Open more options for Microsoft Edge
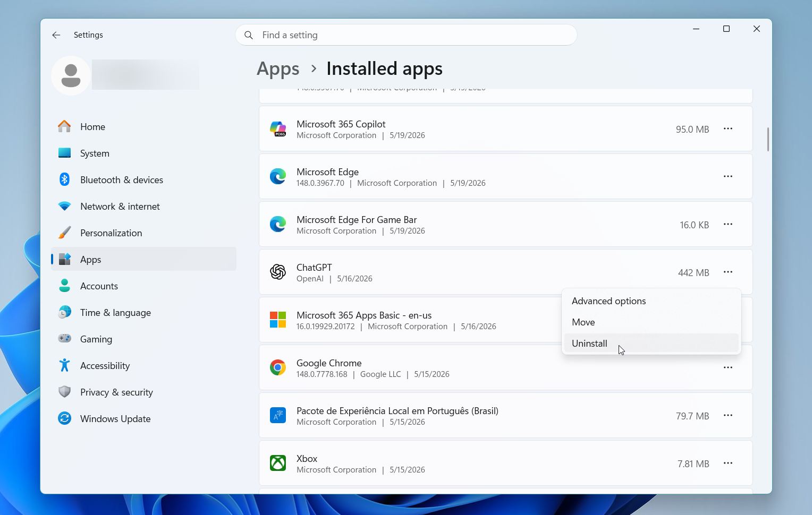The image size is (812, 515). (x=728, y=176)
